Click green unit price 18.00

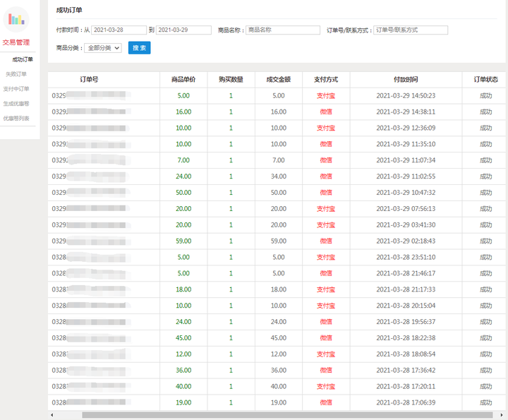(x=183, y=289)
